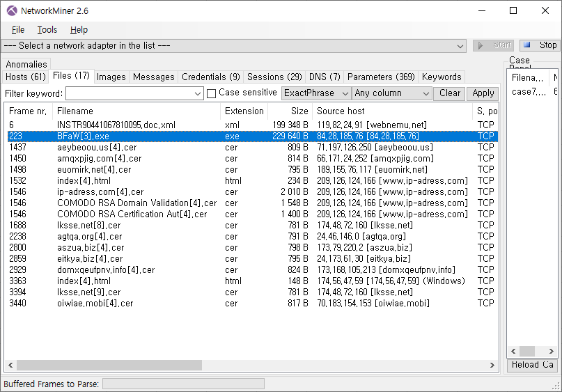Click the Start capture button
The height and width of the screenshot is (392, 562).
click(494, 45)
